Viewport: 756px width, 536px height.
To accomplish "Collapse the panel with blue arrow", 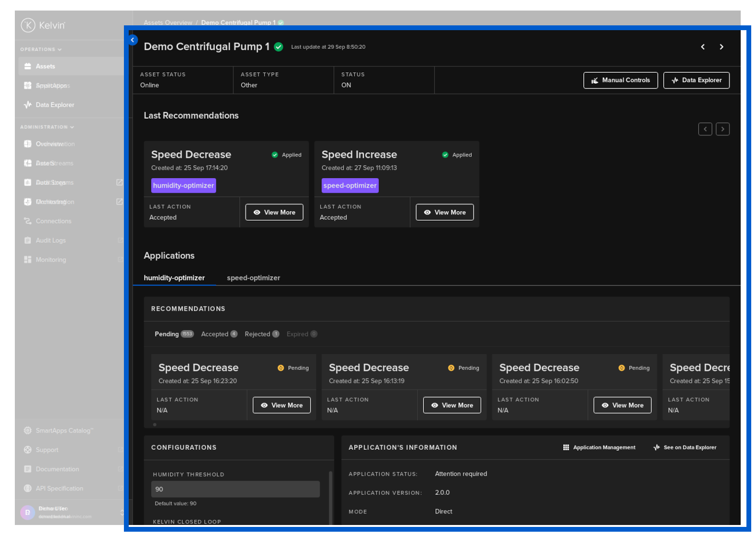I will (133, 40).
